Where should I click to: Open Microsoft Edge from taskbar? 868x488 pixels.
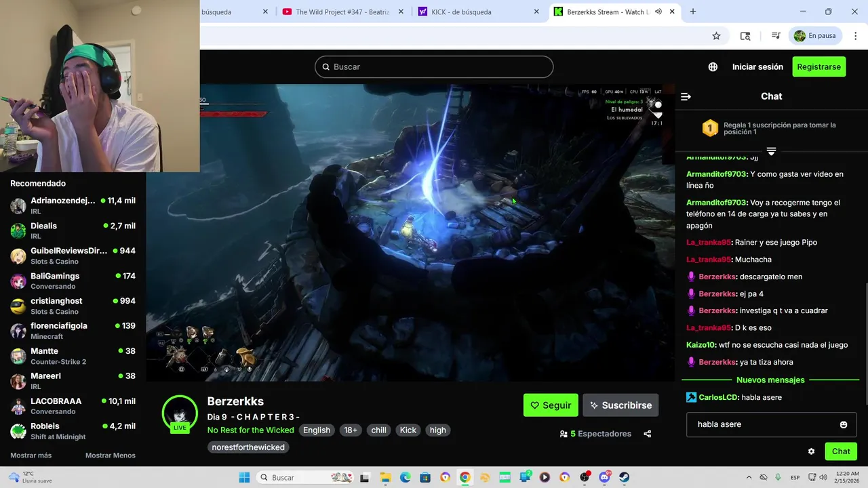(x=406, y=478)
